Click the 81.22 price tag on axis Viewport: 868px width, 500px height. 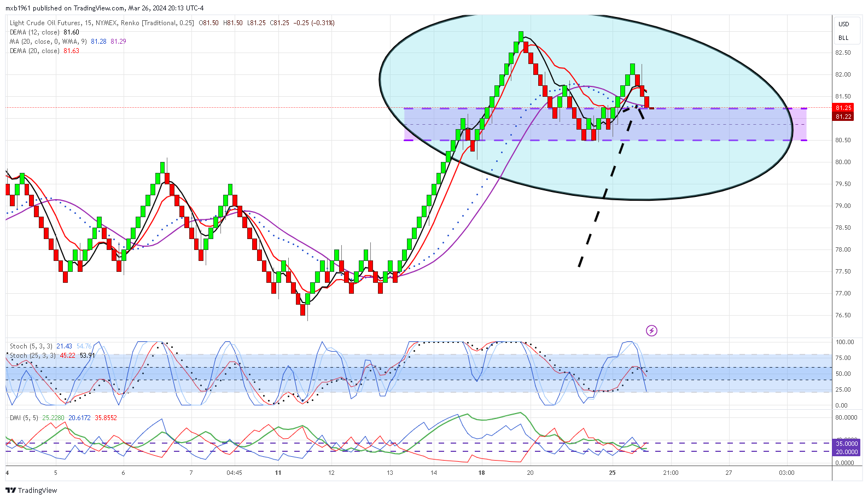844,117
